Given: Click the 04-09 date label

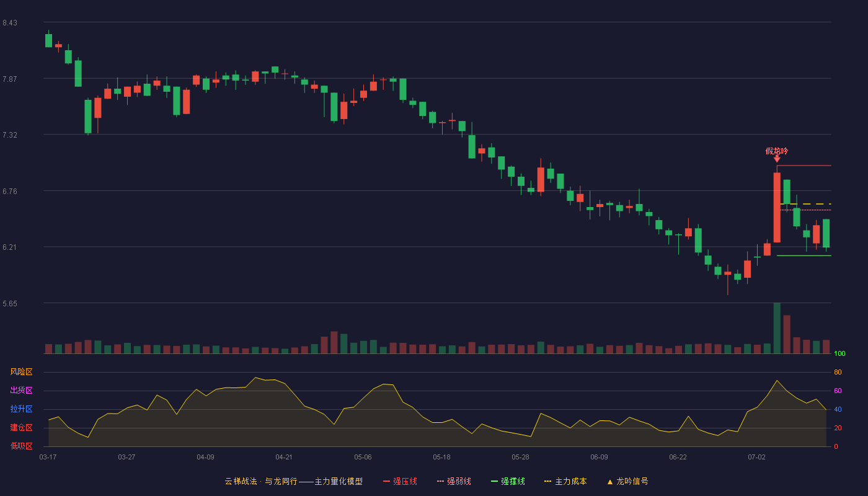Looking at the screenshot, I should 205,457.
